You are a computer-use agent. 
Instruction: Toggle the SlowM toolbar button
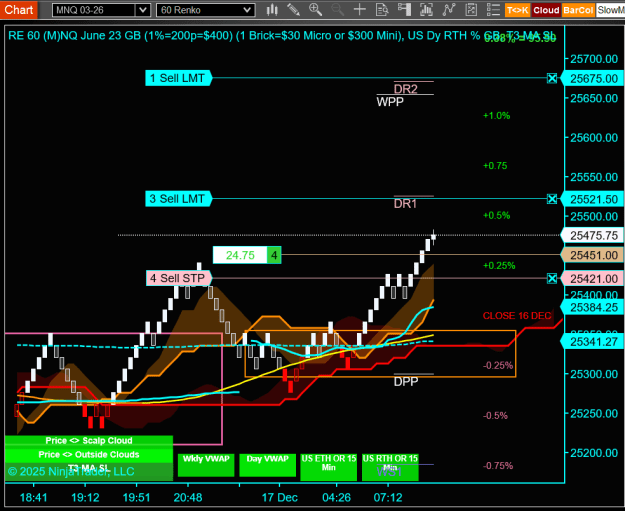coord(610,10)
